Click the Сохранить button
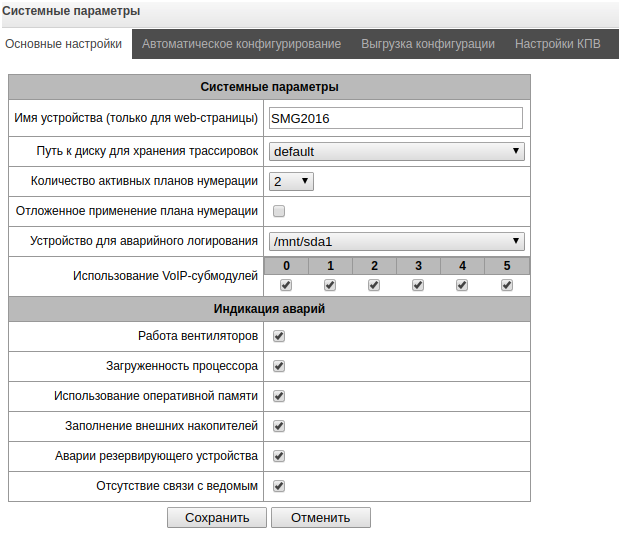The width and height of the screenshot is (621, 555). coord(216,518)
